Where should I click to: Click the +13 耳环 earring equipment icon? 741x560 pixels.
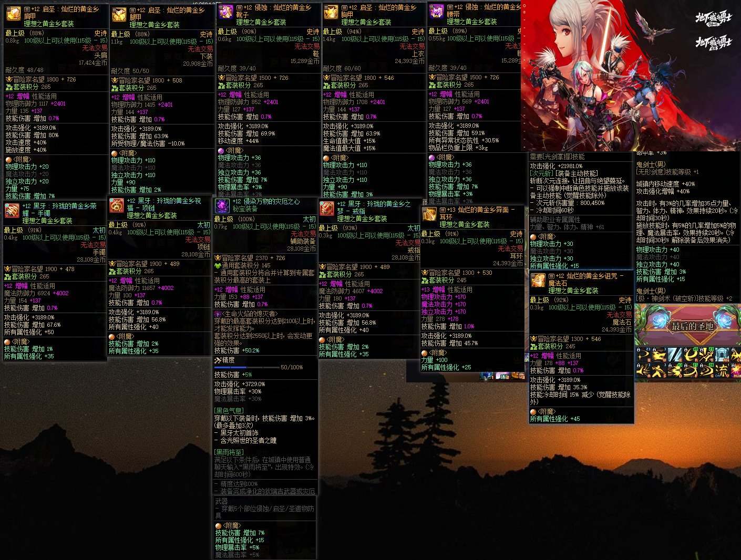click(430, 214)
